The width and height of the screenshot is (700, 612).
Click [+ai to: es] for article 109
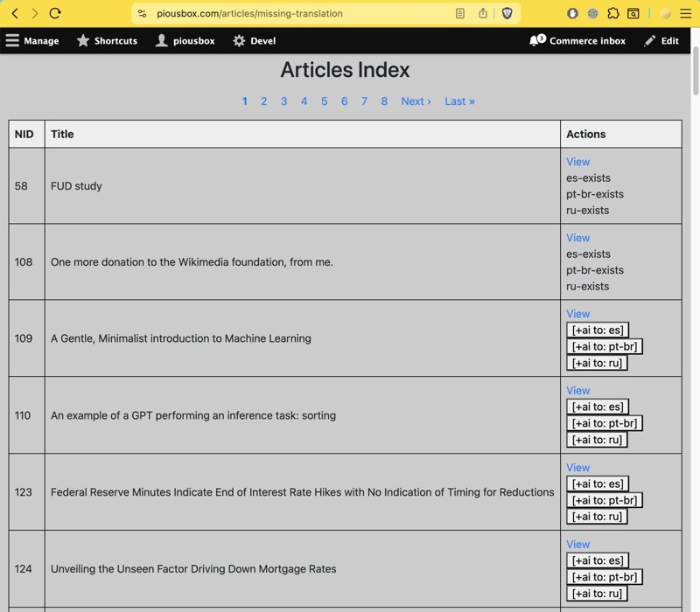click(597, 330)
